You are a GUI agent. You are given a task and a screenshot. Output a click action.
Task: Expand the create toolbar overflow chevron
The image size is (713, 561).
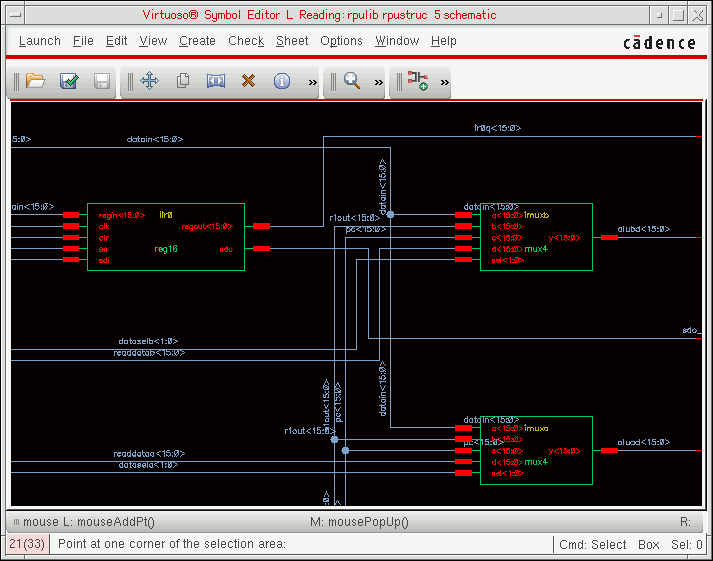pyautogui.click(x=444, y=82)
